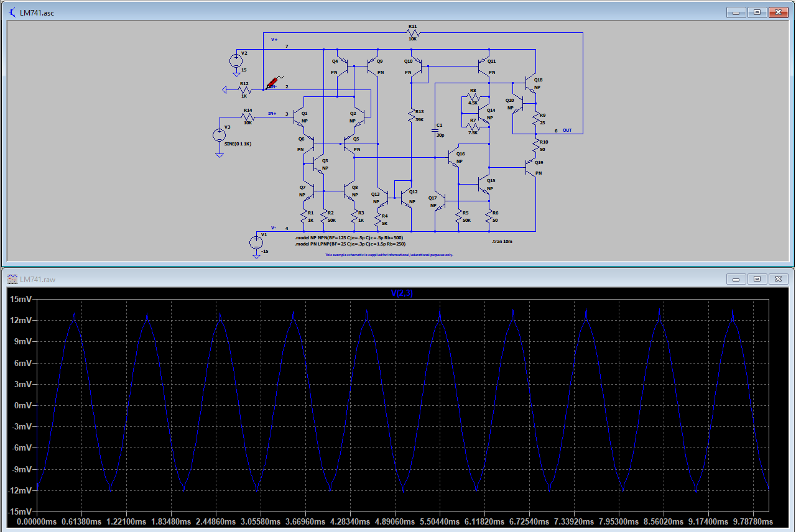Select transistor Q17 in the schematic

pyautogui.click(x=440, y=201)
